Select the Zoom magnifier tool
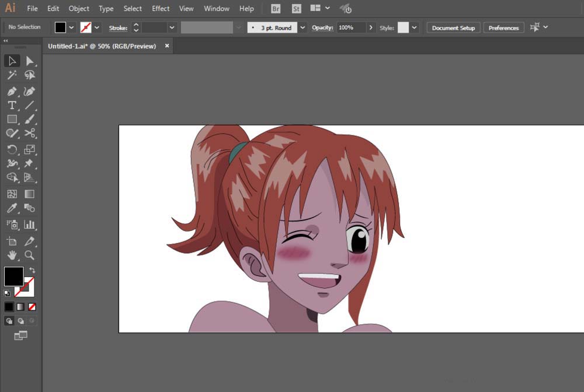The width and height of the screenshot is (584, 392). [29, 255]
